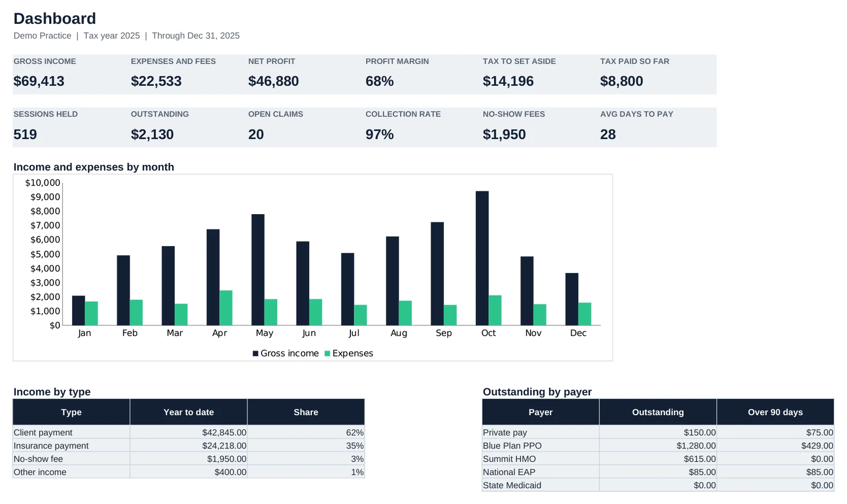Select the $400.00 Other income cell

tap(188, 472)
